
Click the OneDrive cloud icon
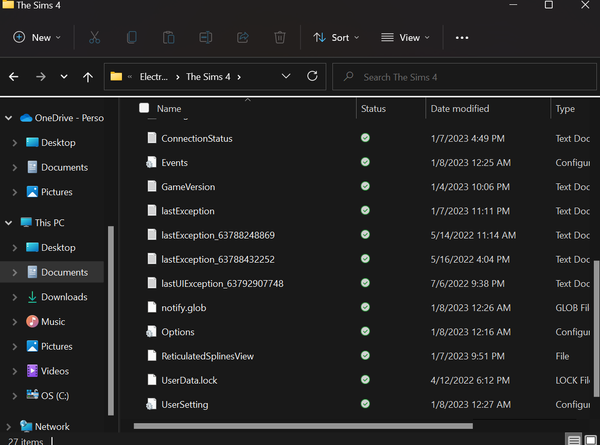pos(26,118)
